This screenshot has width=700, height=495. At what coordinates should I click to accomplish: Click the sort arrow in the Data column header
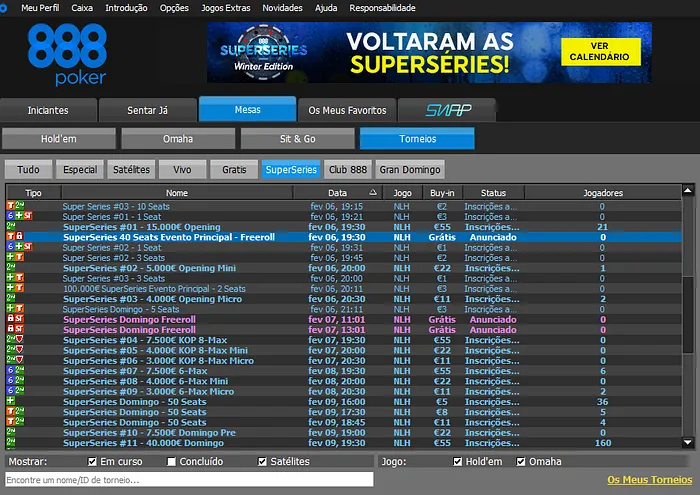(x=373, y=192)
